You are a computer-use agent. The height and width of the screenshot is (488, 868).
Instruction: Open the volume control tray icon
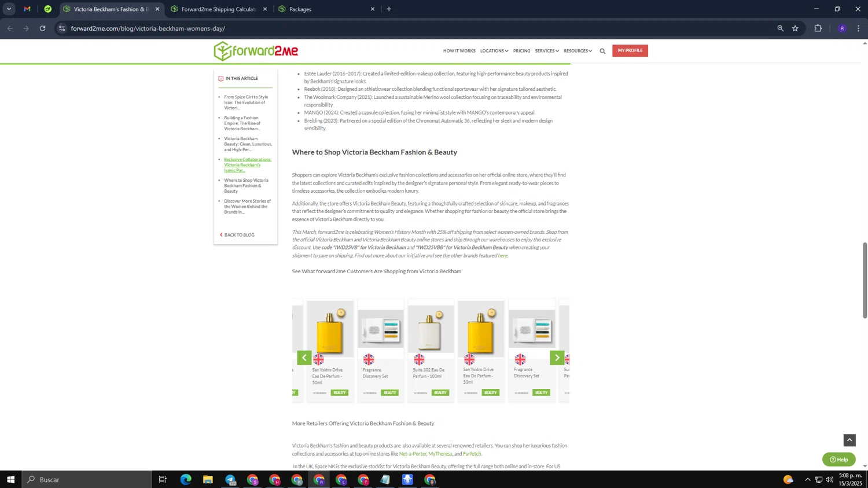[x=829, y=479]
